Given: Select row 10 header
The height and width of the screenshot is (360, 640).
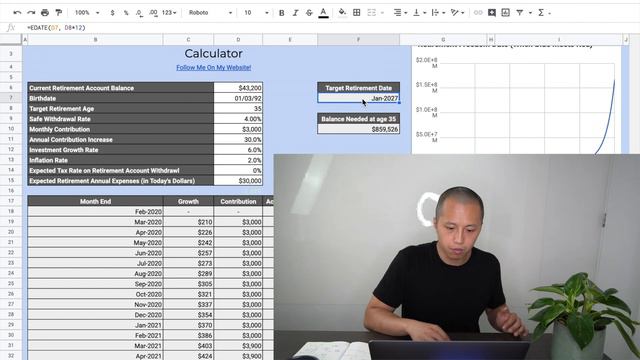Looking at the screenshot, I should pos(11,129).
